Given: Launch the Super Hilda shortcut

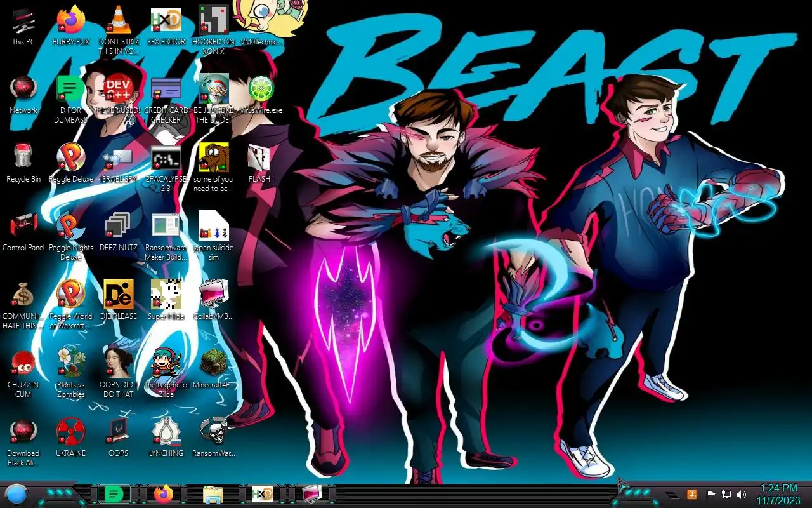Looking at the screenshot, I should pyautogui.click(x=166, y=300).
